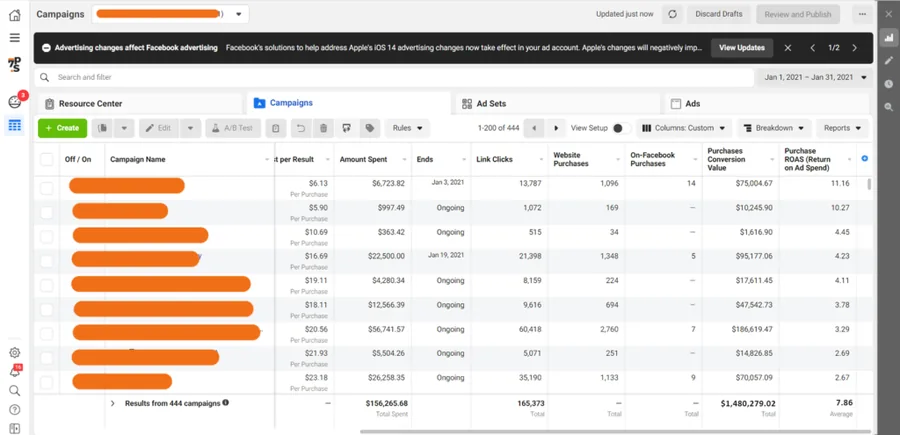Open the magnifier inspect icon in right rail
Image resolution: width=900 pixels, height=435 pixels.
pyautogui.click(x=889, y=107)
